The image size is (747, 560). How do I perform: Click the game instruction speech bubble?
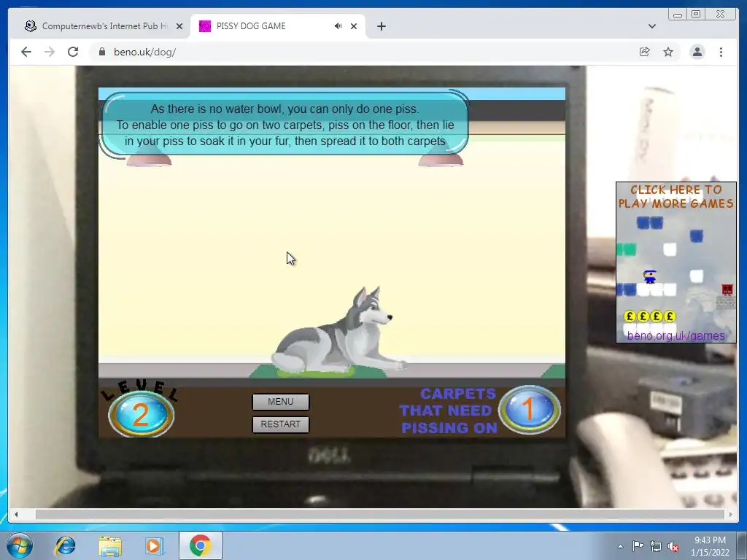click(x=285, y=125)
